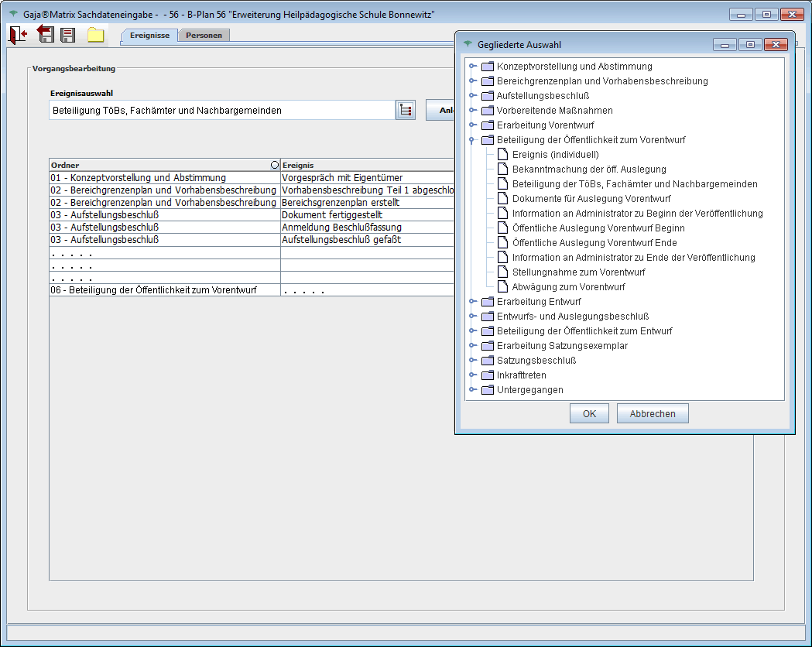The image size is (812, 647).
Task: Click the circle sort icon in Ordner header
Action: click(274, 165)
